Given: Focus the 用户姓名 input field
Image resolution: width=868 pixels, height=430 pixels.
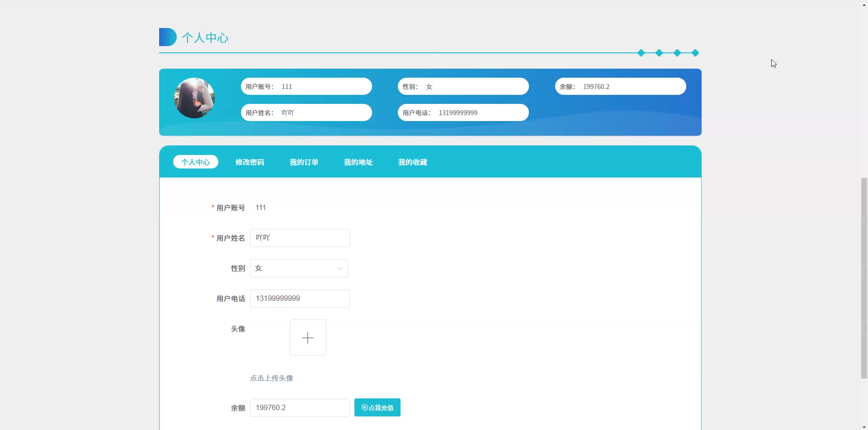Looking at the screenshot, I should tap(300, 238).
